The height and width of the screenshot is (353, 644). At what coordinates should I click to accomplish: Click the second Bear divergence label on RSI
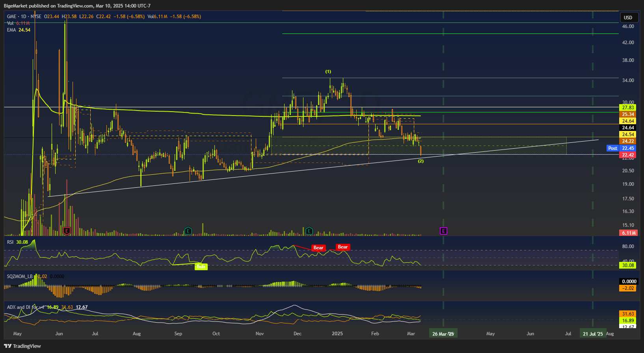click(x=343, y=247)
